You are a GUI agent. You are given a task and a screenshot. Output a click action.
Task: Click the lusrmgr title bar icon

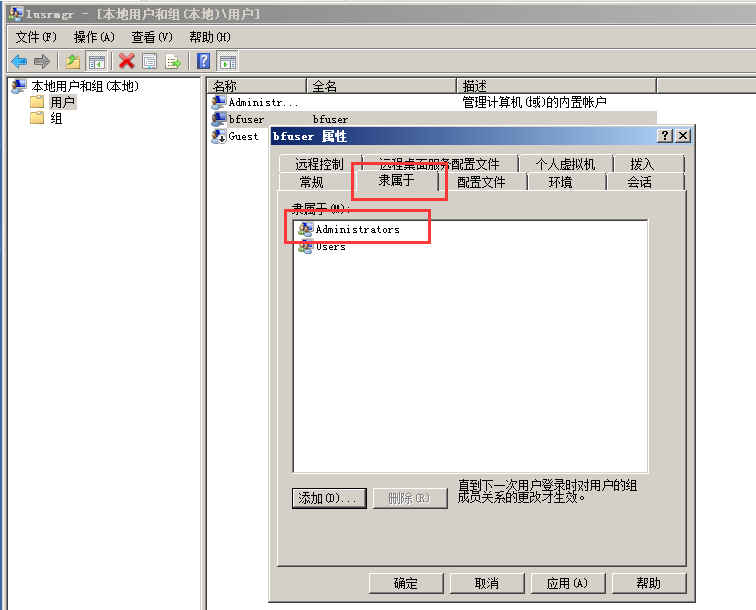coord(15,14)
